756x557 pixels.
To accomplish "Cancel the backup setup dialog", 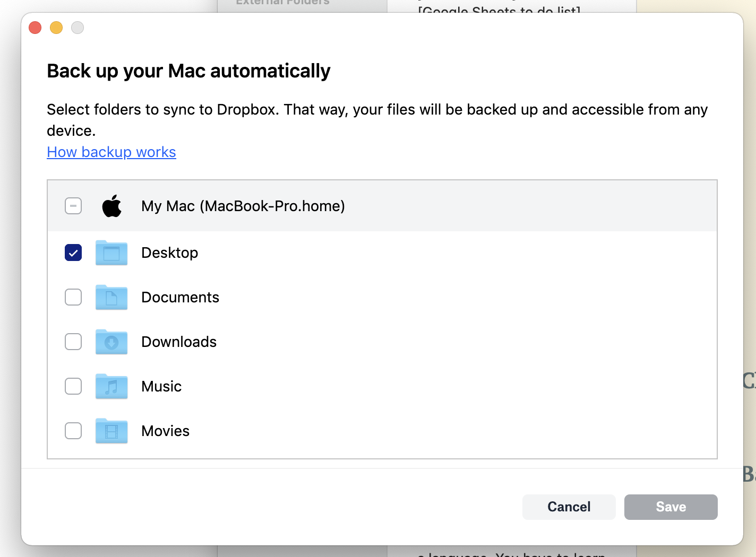I will 569,507.
